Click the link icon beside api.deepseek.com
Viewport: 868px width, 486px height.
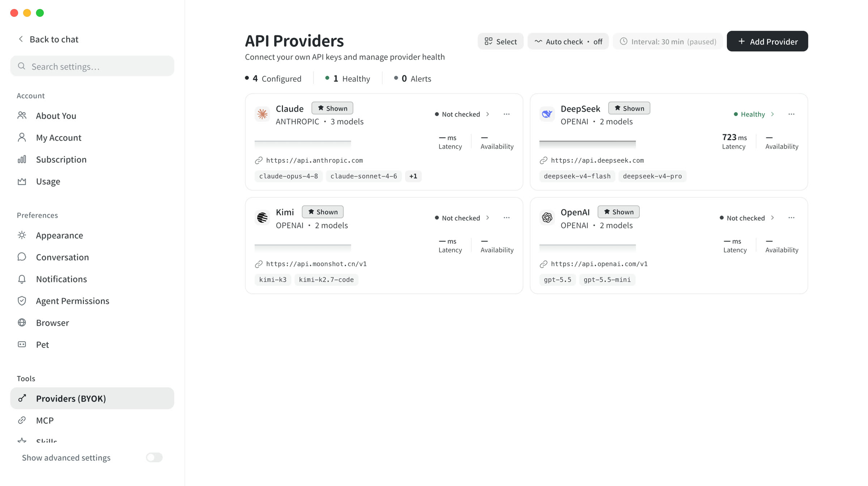pyautogui.click(x=543, y=160)
